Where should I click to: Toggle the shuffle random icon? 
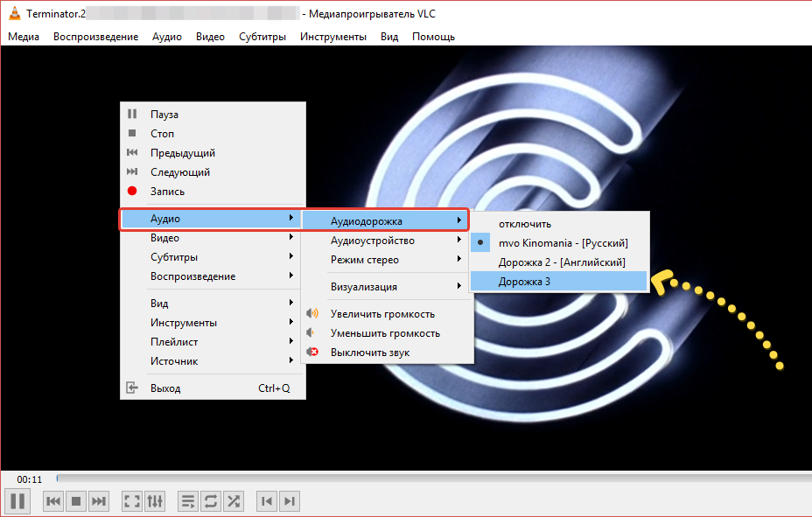[234, 501]
